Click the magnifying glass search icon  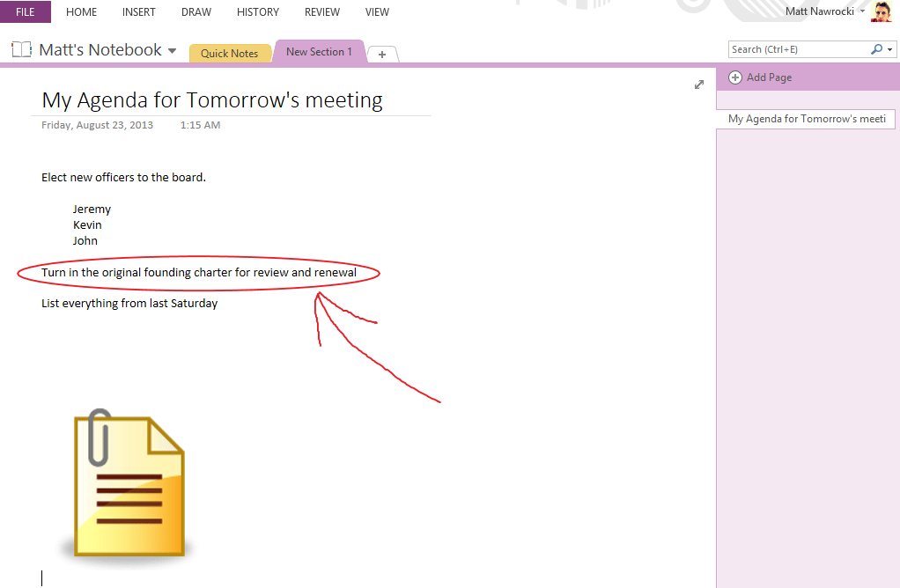click(876, 49)
